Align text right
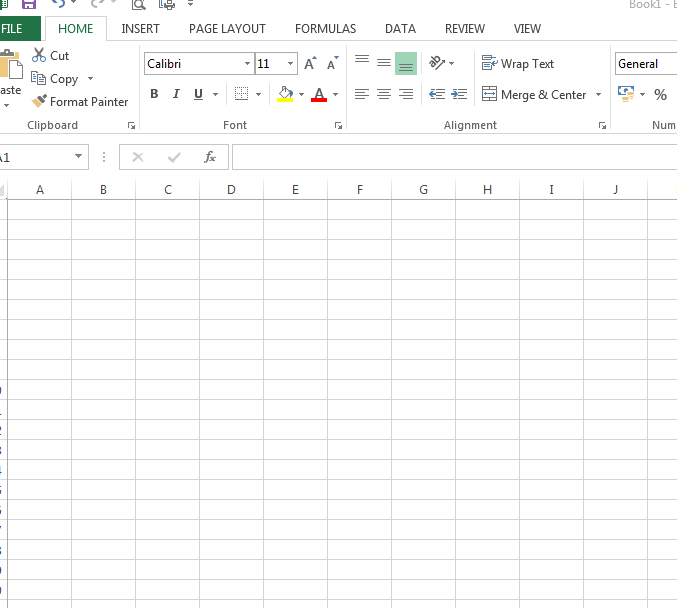The height and width of the screenshot is (608, 677). tap(406, 94)
